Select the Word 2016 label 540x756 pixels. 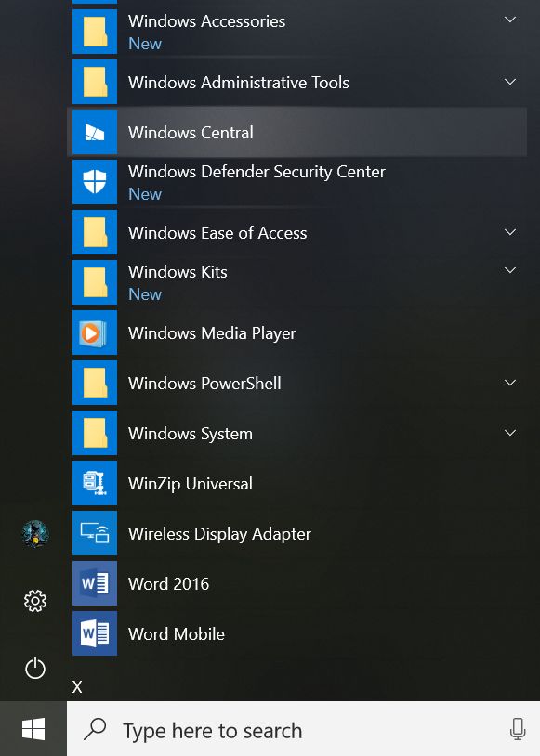coord(169,584)
